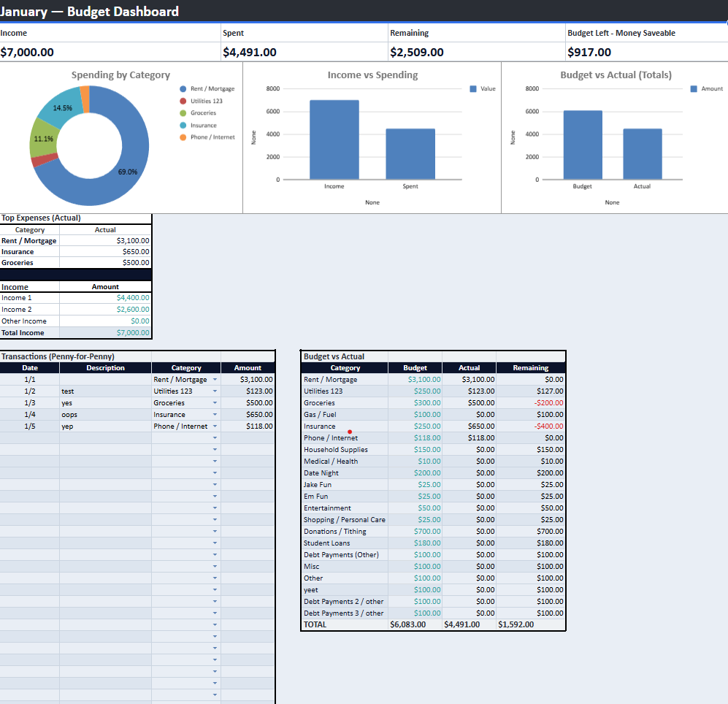The image size is (728, 704).
Task: Select the Rent / Mortgage legend swatch
Action: pos(183,88)
